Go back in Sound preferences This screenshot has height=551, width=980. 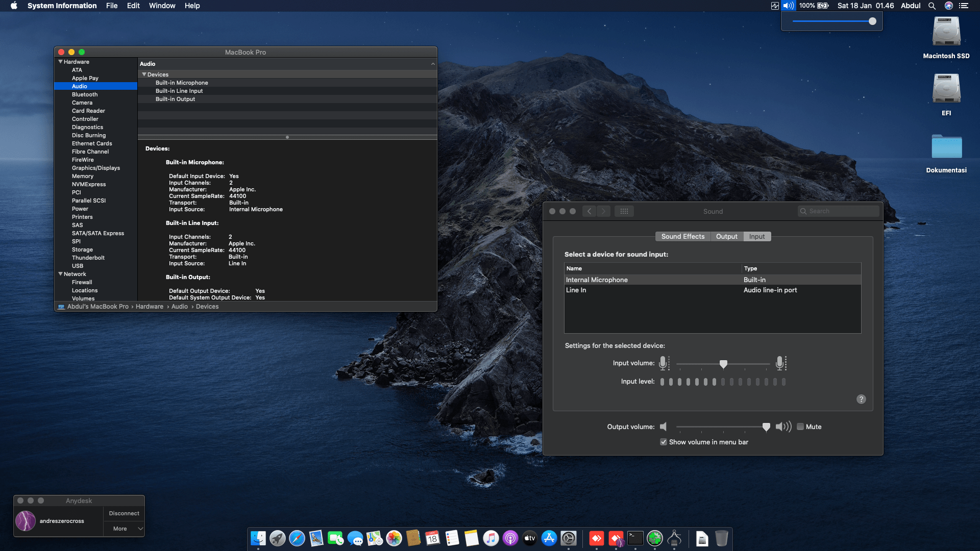[x=589, y=211]
